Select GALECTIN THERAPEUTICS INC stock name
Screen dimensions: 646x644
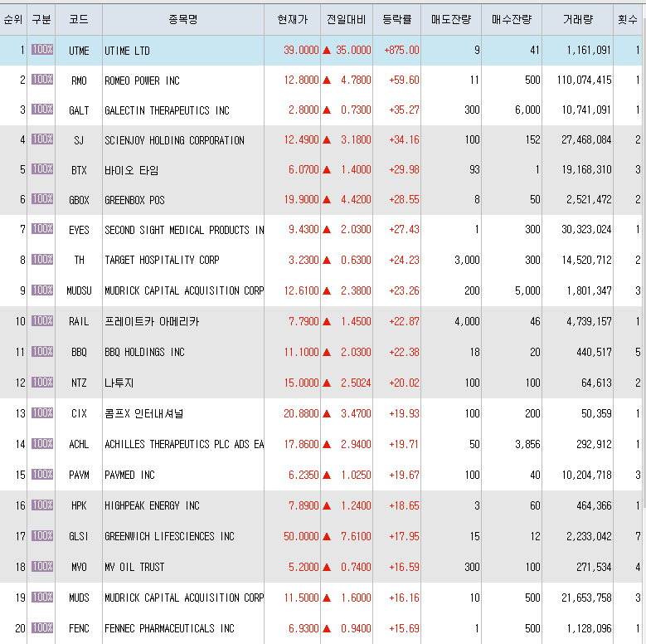click(167, 110)
